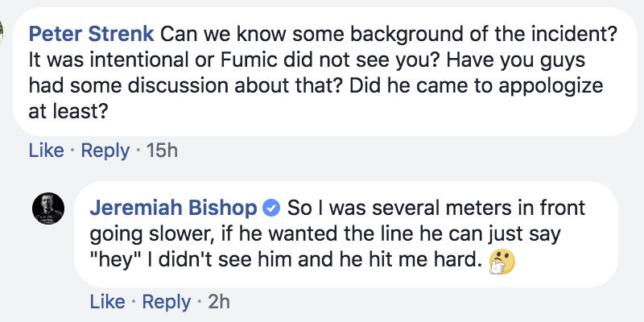The height and width of the screenshot is (322, 644).
Task: Open the 2h reply timestamp
Action: [x=220, y=302]
